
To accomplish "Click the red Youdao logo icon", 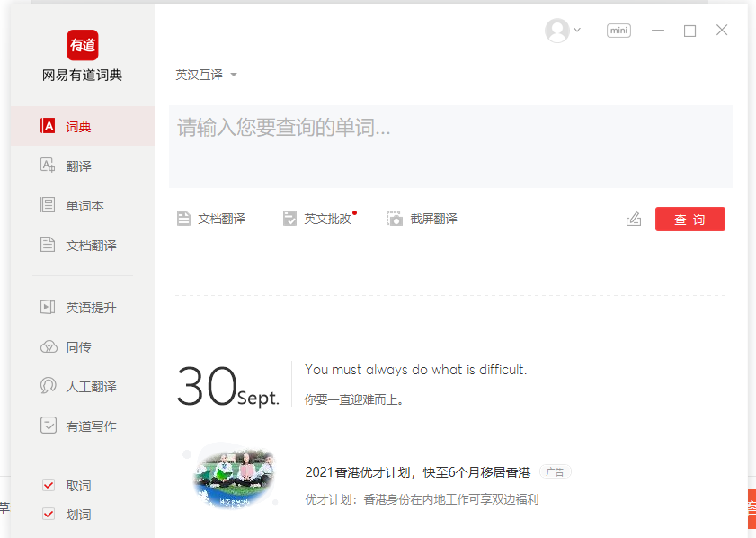I will [x=83, y=45].
